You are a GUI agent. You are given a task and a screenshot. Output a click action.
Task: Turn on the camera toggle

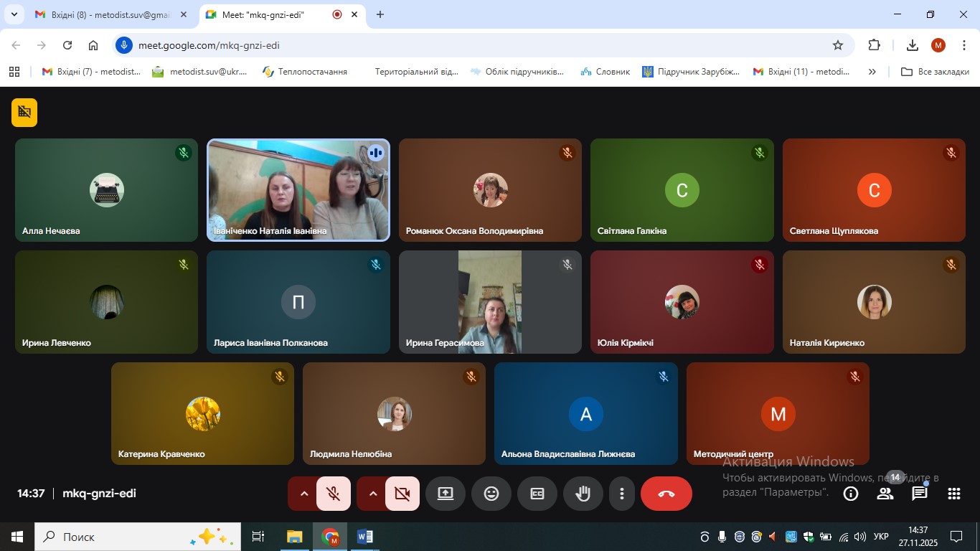point(402,494)
